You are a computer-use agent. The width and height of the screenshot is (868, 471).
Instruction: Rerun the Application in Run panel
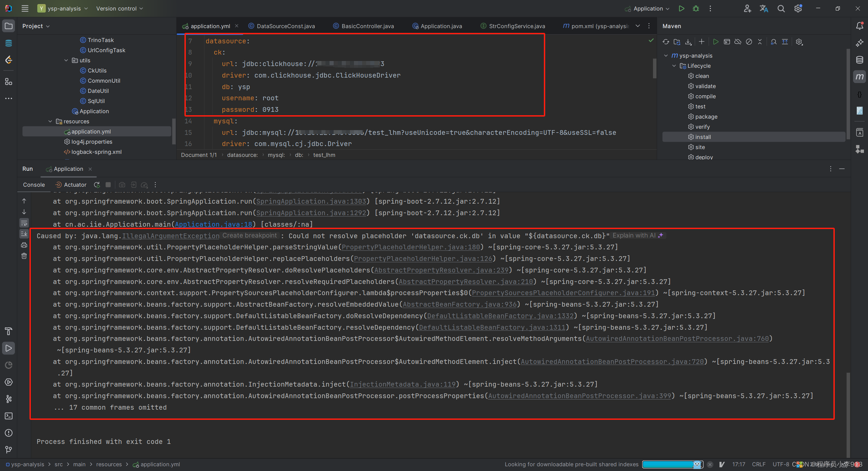pos(97,185)
